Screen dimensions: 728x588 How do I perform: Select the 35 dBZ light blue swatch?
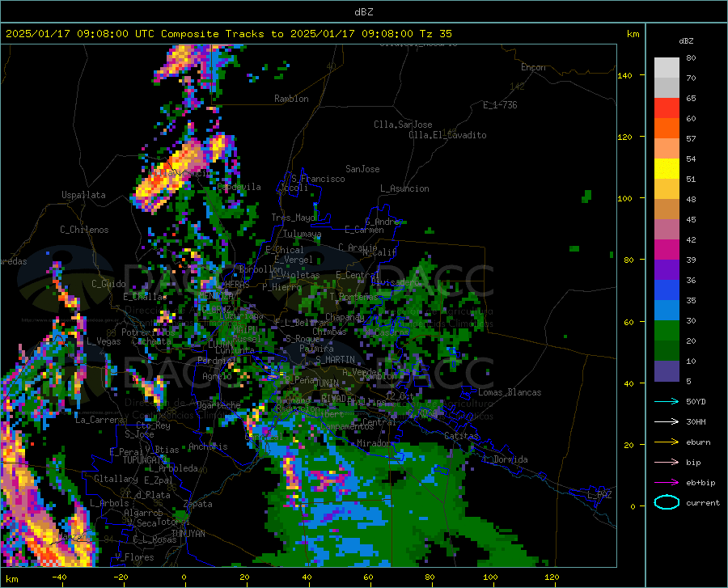click(667, 310)
